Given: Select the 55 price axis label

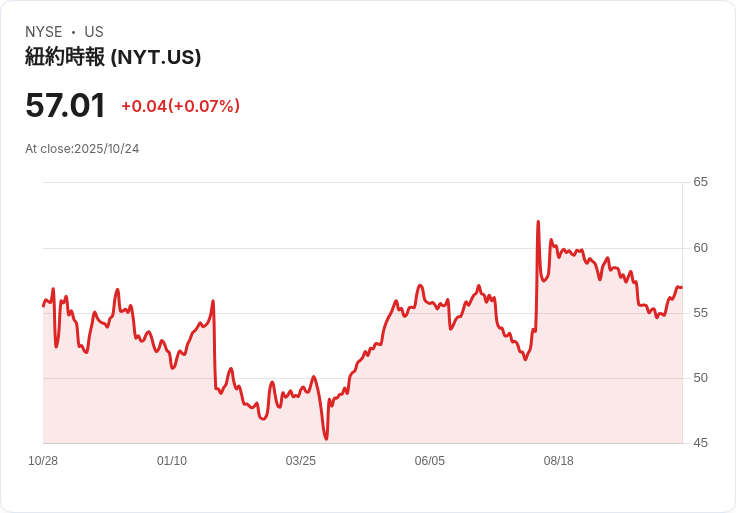Looking at the screenshot, I should (x=700, y=313).
